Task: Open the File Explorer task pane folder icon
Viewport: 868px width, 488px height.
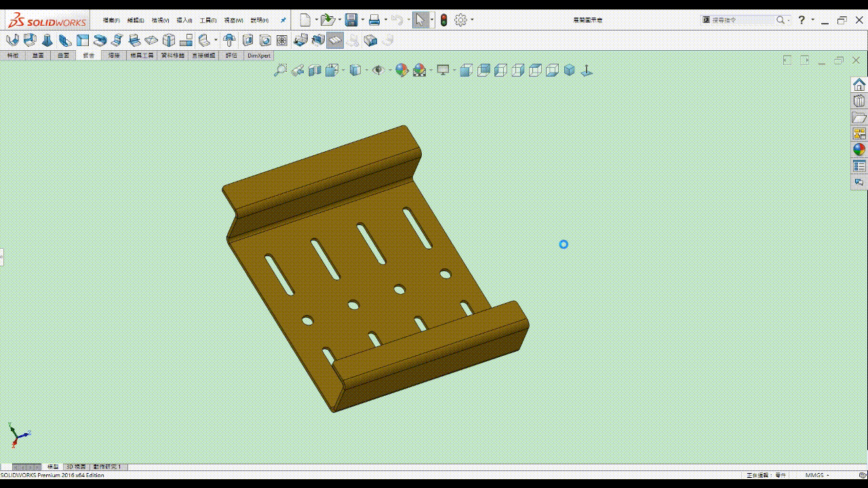Action: [x=859, y=117]
